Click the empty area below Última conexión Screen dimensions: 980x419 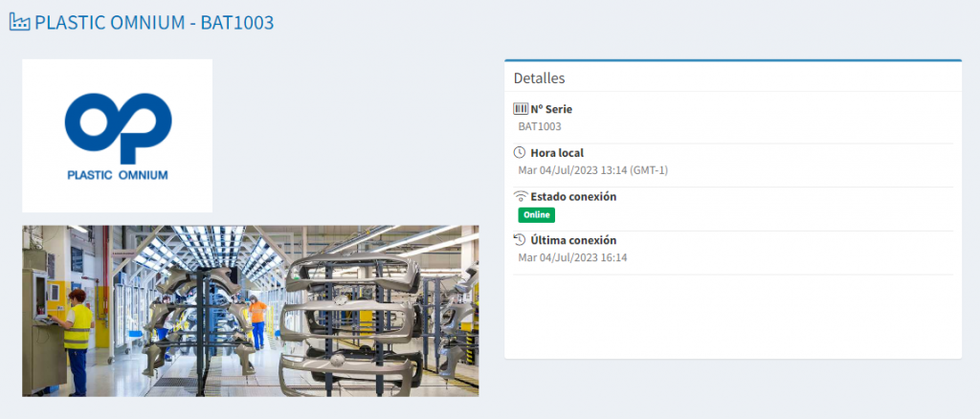point(732,316)
